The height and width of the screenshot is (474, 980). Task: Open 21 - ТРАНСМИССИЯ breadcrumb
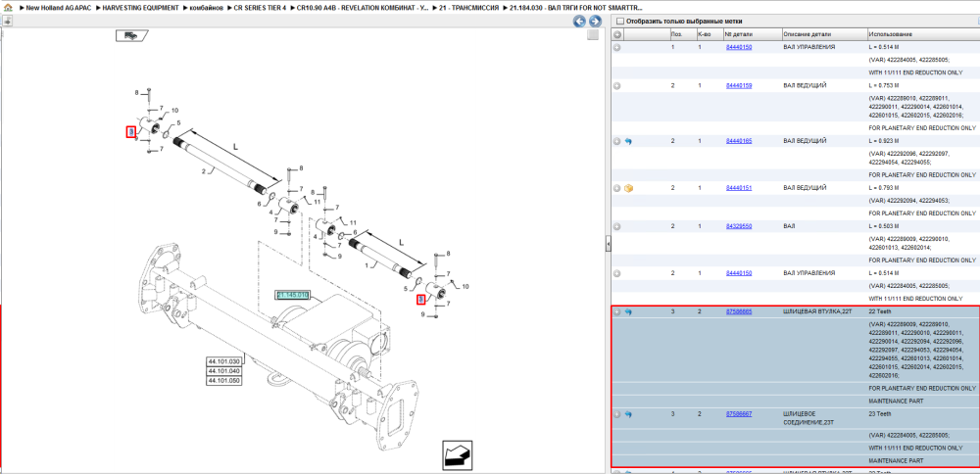coord(469,8)
